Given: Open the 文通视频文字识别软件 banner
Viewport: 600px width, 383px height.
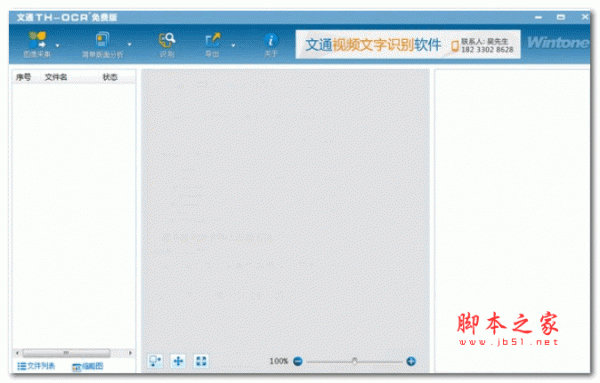Looking at the screenshot, I should click(x=408, y=44).
